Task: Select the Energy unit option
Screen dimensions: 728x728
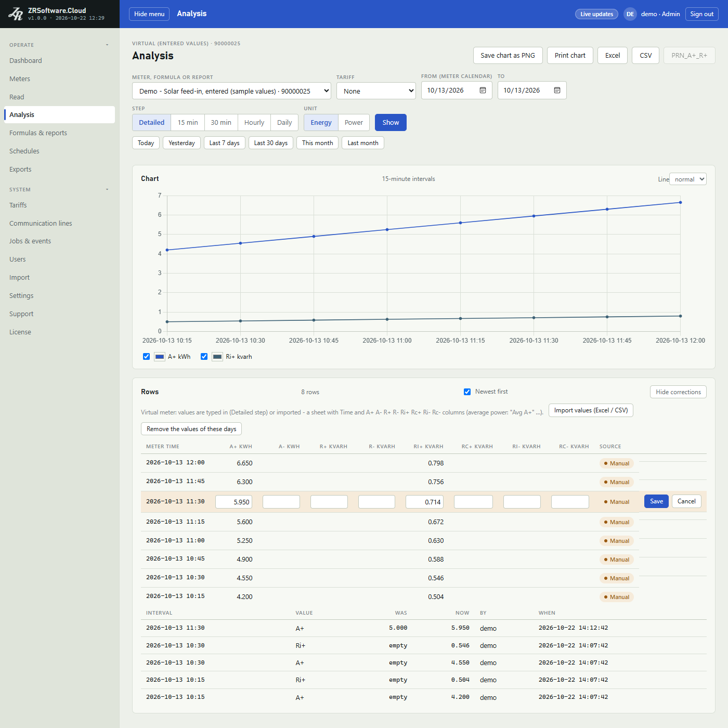Action: tap(321, 123)
